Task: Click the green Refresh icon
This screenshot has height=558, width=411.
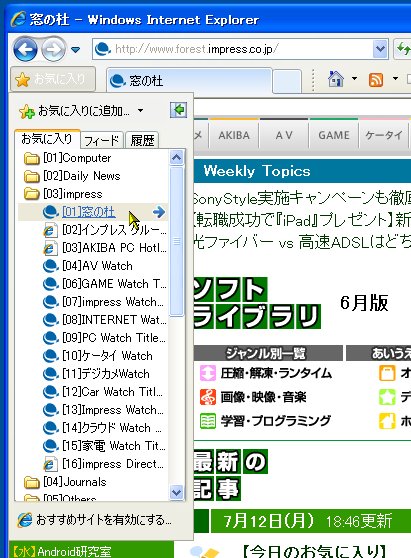Action: point(403,49)
